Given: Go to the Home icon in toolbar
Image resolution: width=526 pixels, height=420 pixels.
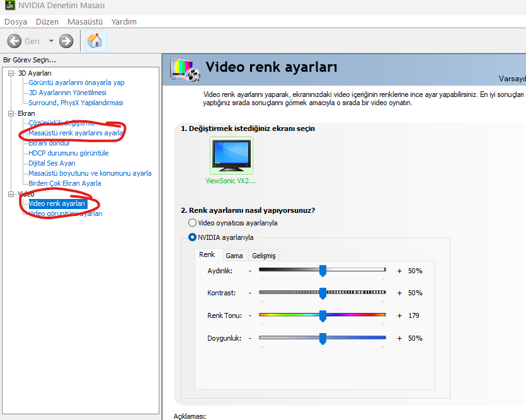Looking at the screenshot, I should pyautogui.click(x=95, y=40).
